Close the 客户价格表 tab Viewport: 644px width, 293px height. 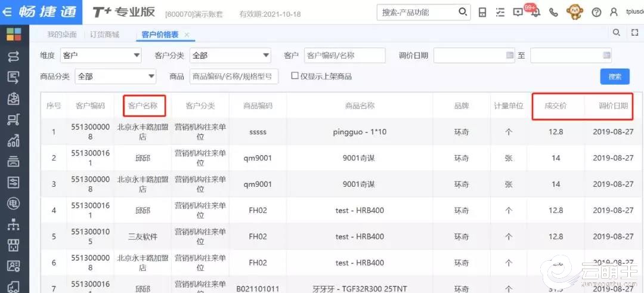187,35
